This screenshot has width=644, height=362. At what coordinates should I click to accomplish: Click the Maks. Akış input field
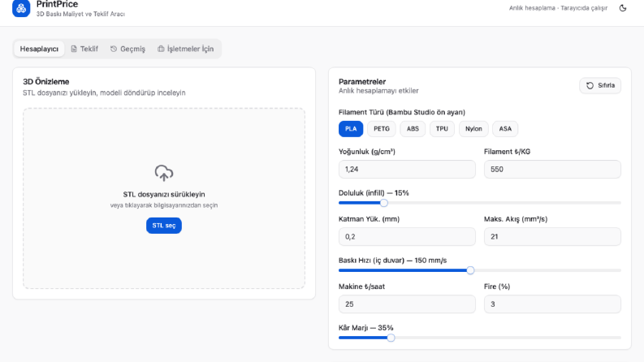point(552,236)
